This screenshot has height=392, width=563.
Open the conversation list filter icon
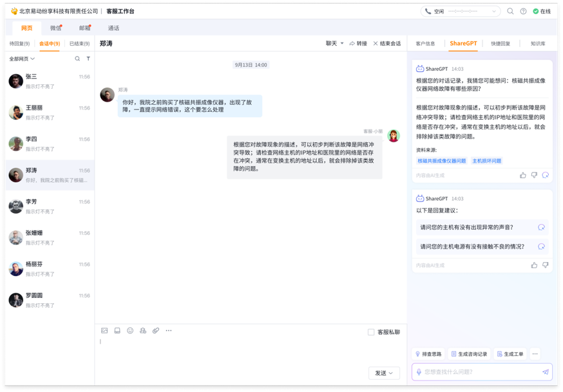tap(88, 59)
